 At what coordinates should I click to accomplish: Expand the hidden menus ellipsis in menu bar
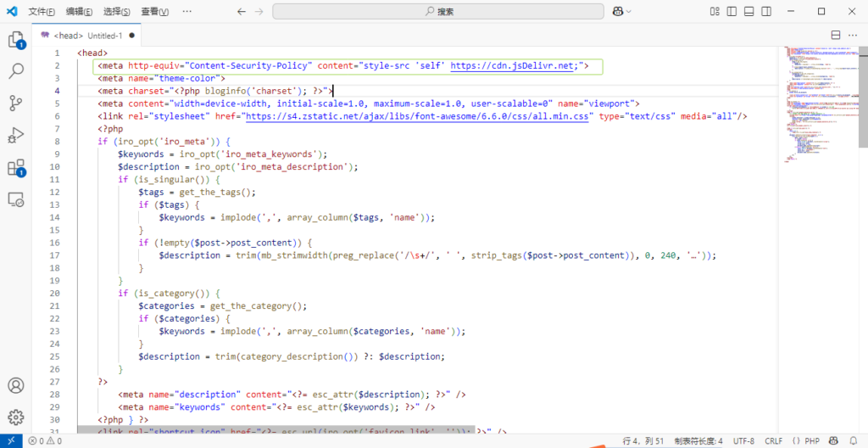click(186, 12)
